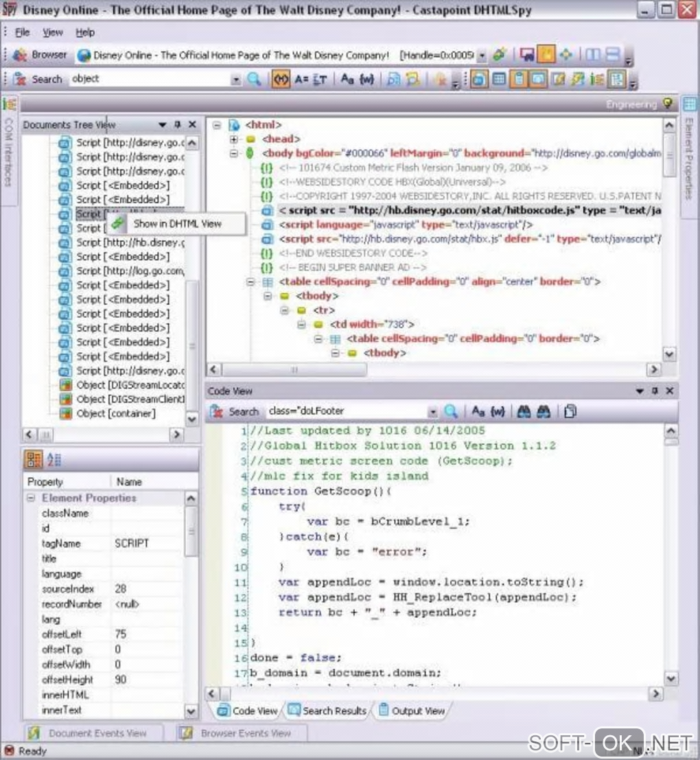Click Code View vertical scrollbar down arrow
Screen dimensions: 700x760
point(670,678)
